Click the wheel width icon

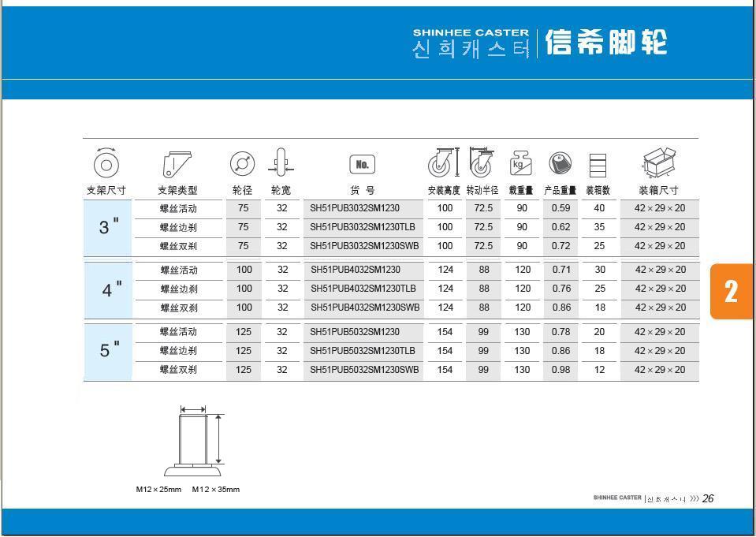(281, 164)
